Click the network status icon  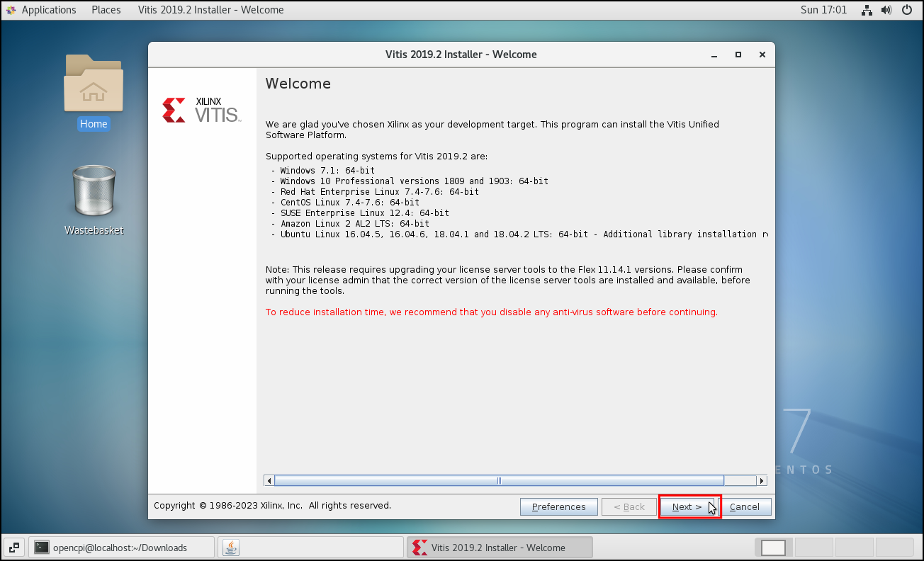[867, 10]
